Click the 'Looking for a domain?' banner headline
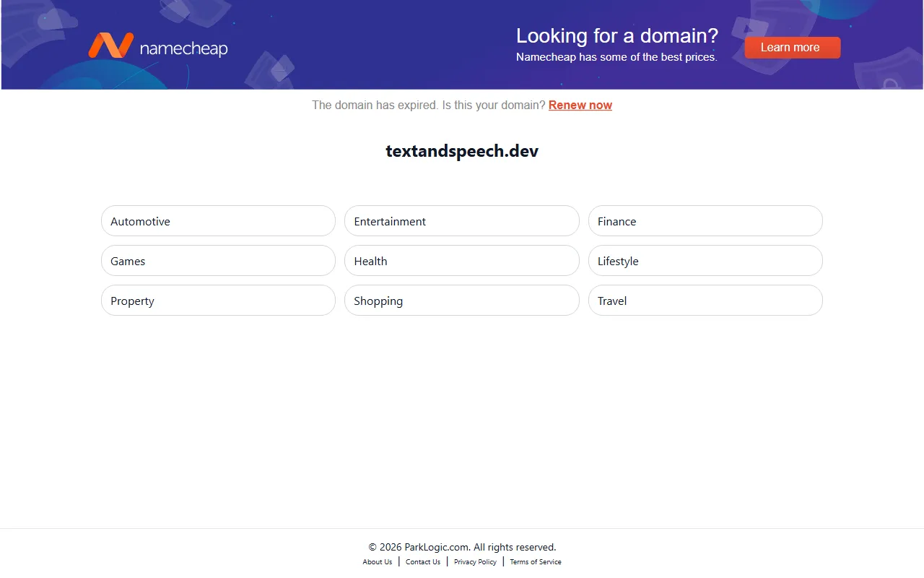Screen dimensions: 924x578 click(x=616, y=35)
